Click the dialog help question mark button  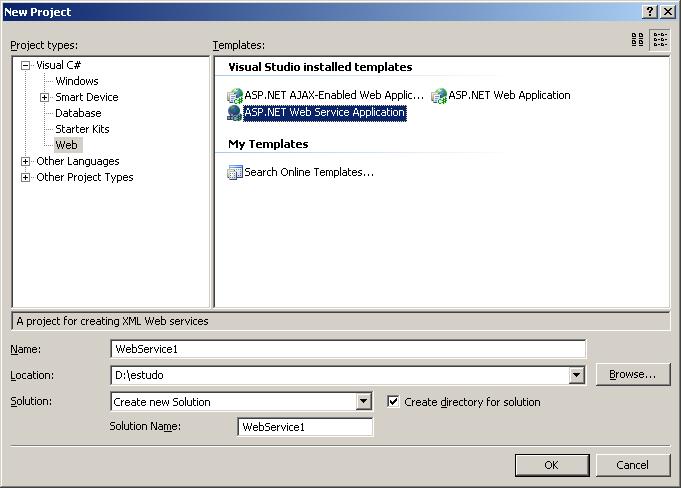(649, 11)
